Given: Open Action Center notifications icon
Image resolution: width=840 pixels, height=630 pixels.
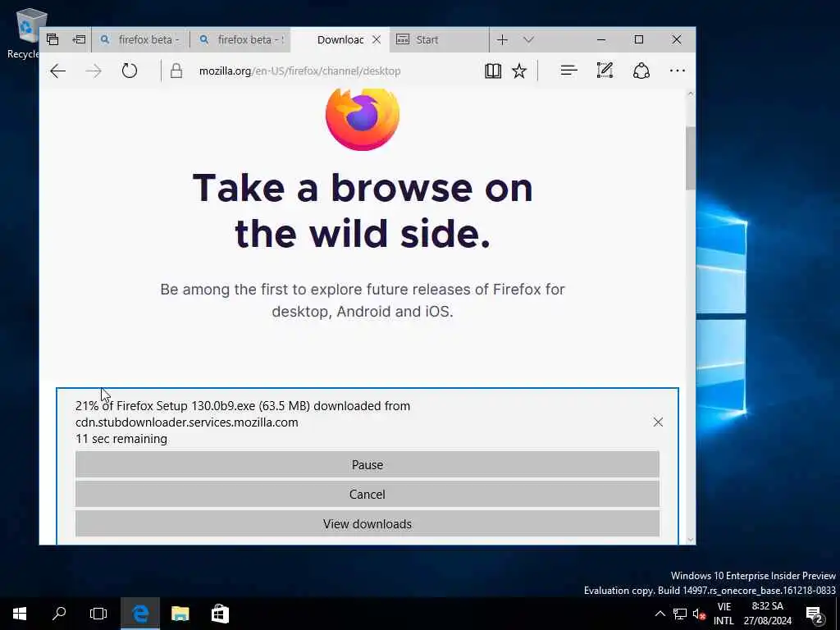Looking at the screenshot, I should [x=815, y=614].
